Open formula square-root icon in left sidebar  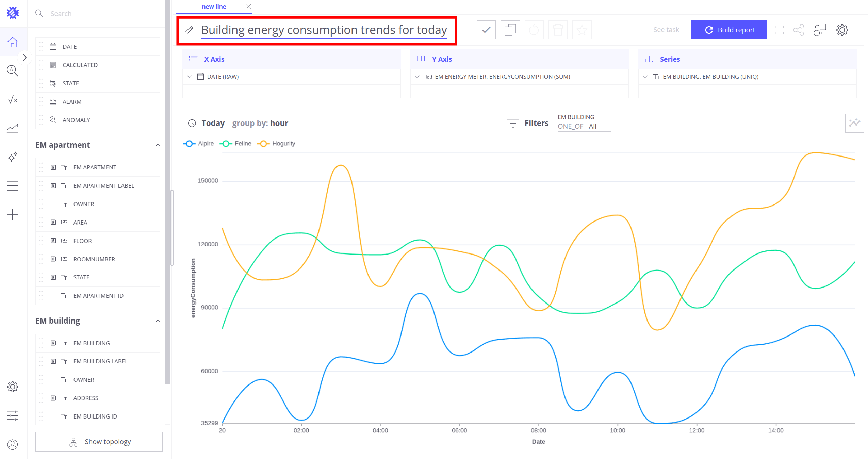[x=13, y=99]
